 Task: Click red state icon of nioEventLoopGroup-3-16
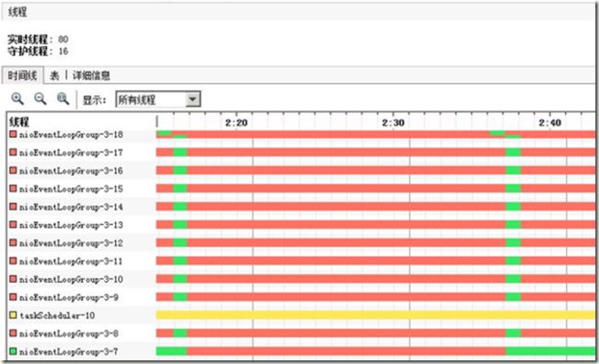pos(13,170)
